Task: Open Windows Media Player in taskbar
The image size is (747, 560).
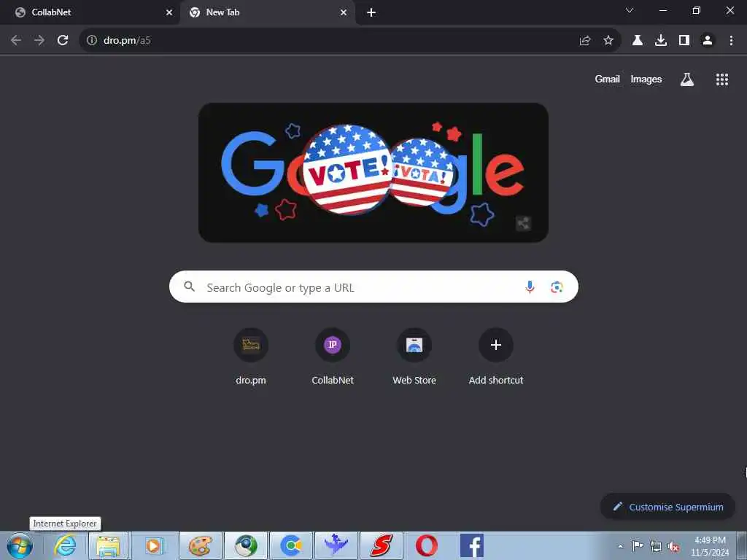Action: pos(154,545)
